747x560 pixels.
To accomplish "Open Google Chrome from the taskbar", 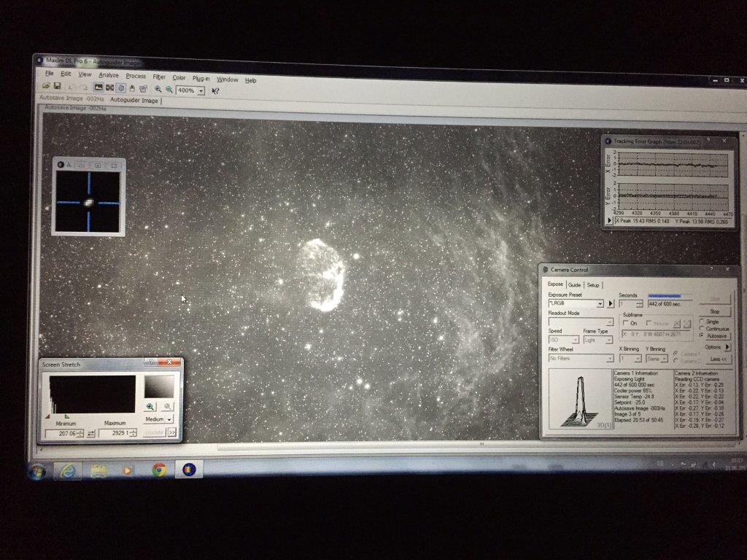I will coord(159,470).
